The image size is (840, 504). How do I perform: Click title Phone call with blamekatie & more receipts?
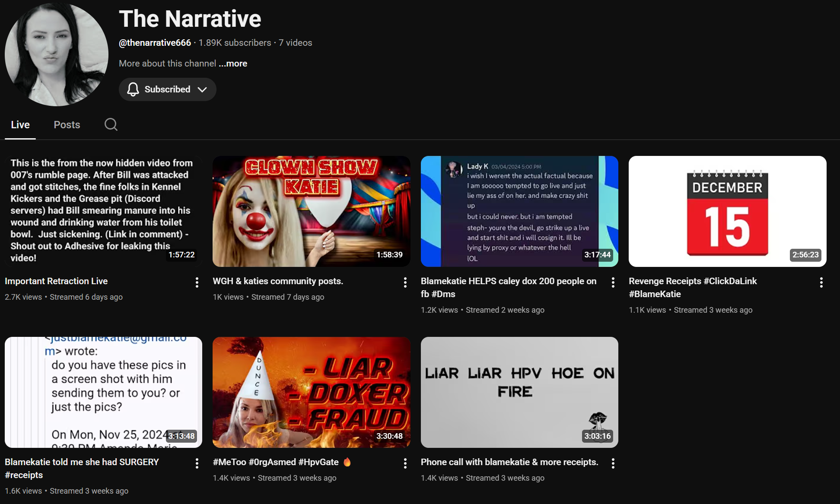pos(509,462)
